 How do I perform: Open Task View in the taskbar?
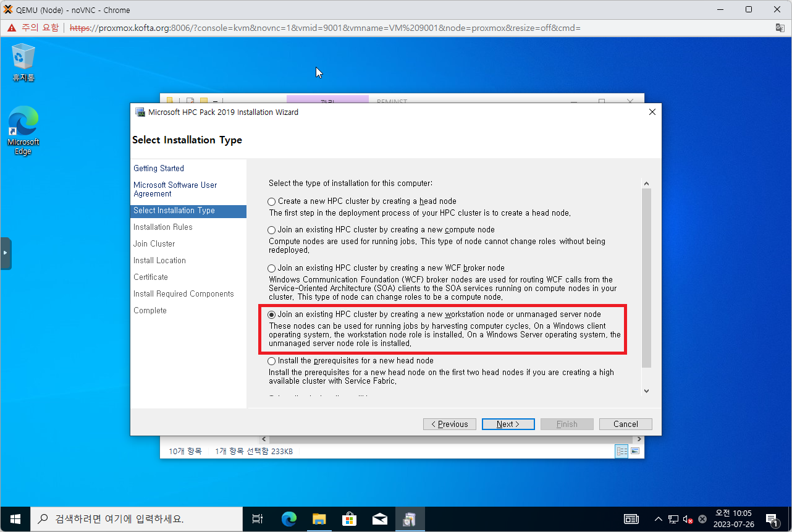click(x=258, y=519)
